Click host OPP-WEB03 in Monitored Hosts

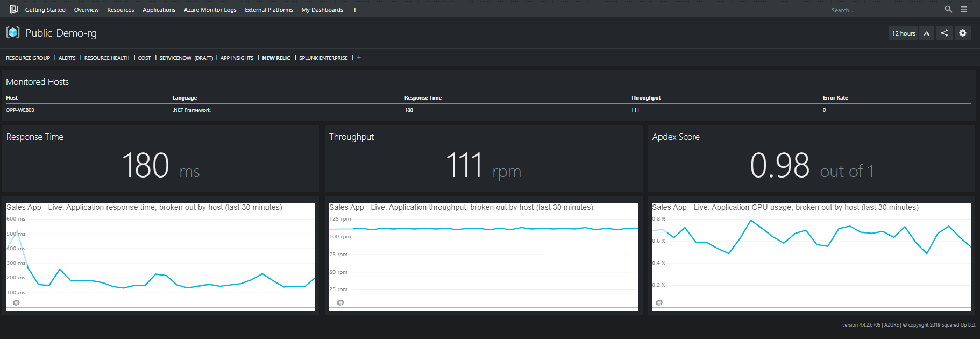click(x=20, y=110)
